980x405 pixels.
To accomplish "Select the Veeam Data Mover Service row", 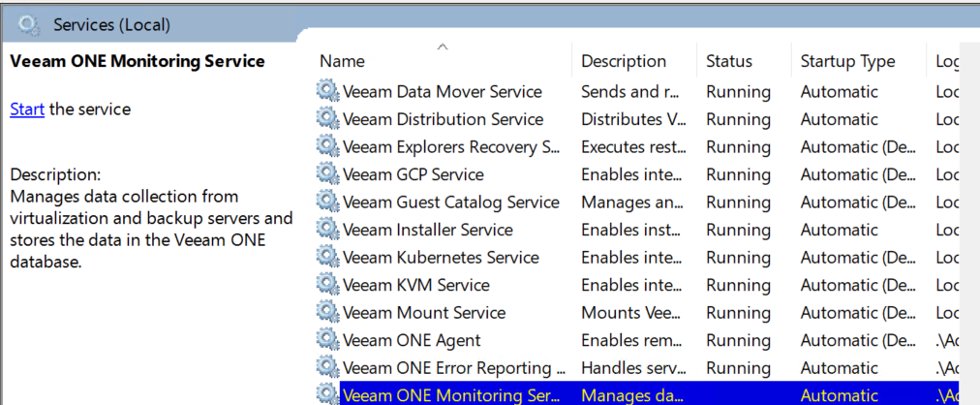I will [x=637, y=92].
